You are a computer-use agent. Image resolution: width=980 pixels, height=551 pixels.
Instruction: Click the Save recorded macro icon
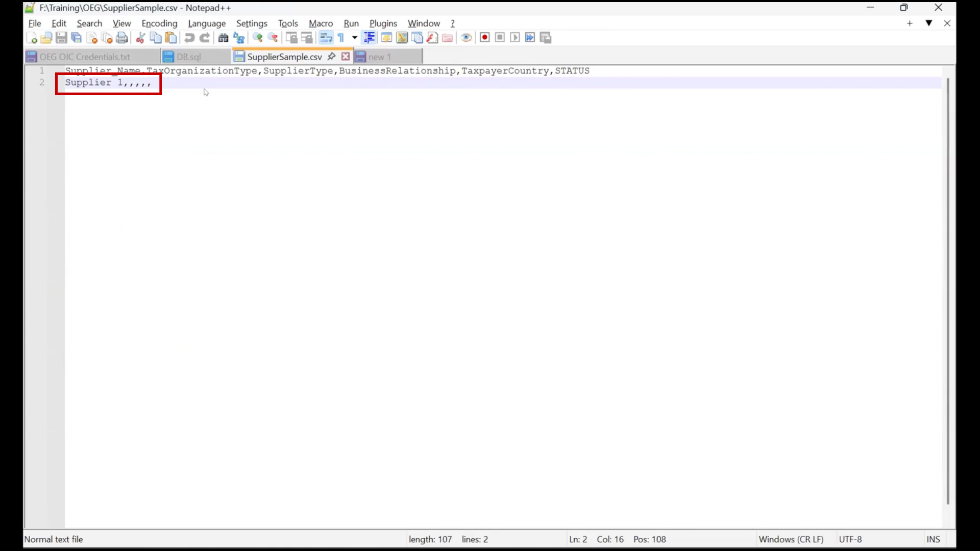(x=546, y=38)
